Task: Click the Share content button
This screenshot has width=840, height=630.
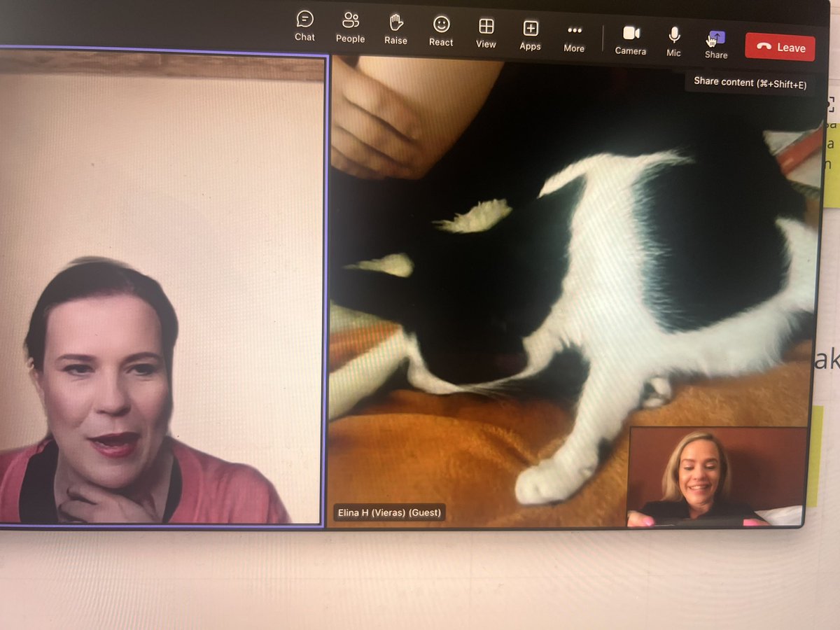Action: pyautogui.click(x=716, y=43)
